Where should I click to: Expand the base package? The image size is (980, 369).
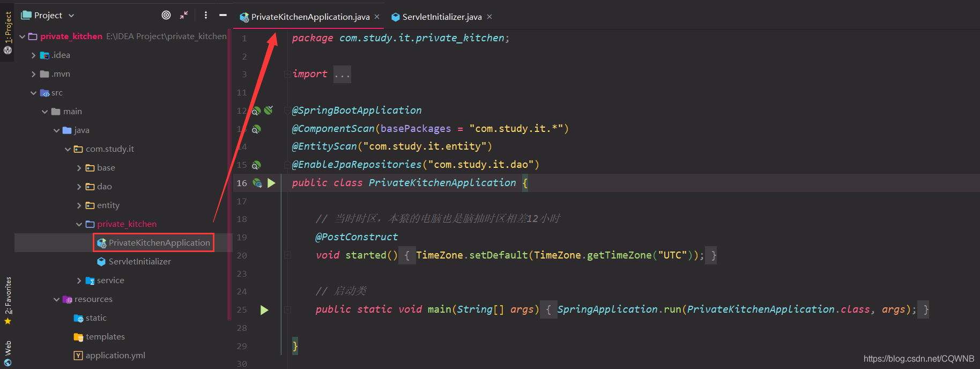79,168
